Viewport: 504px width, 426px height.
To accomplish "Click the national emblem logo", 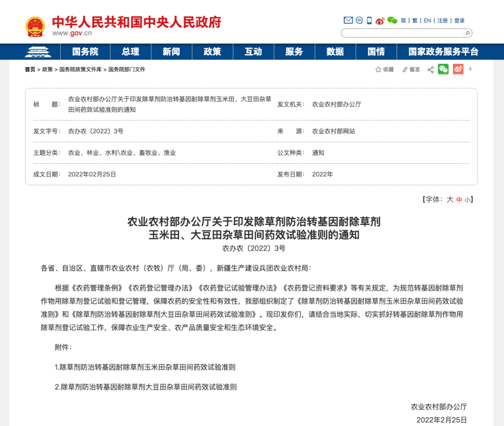I will pyautogui.click(x=35, y=27).
